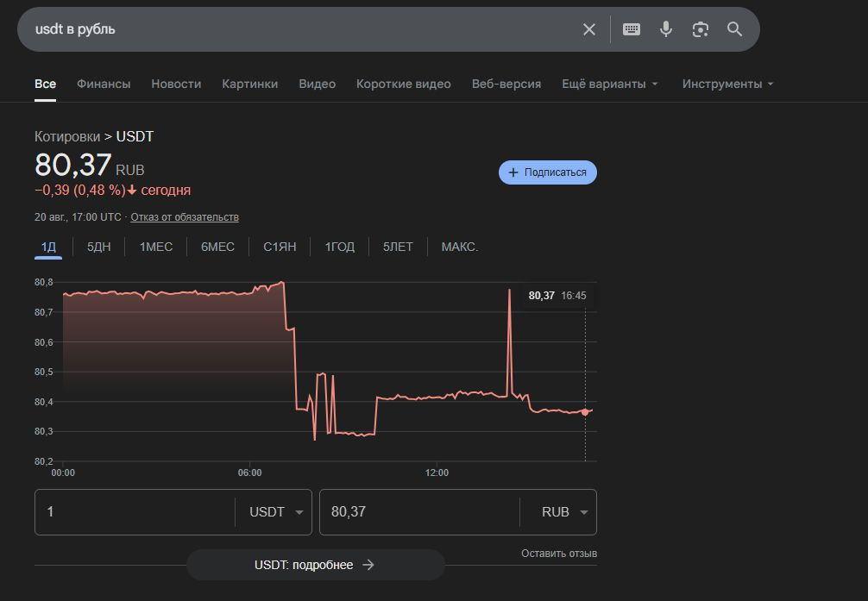The width and height of the screenshot is (868, 601).
Task: Open the on-screen keyboard icon
Action: point(631,29)
